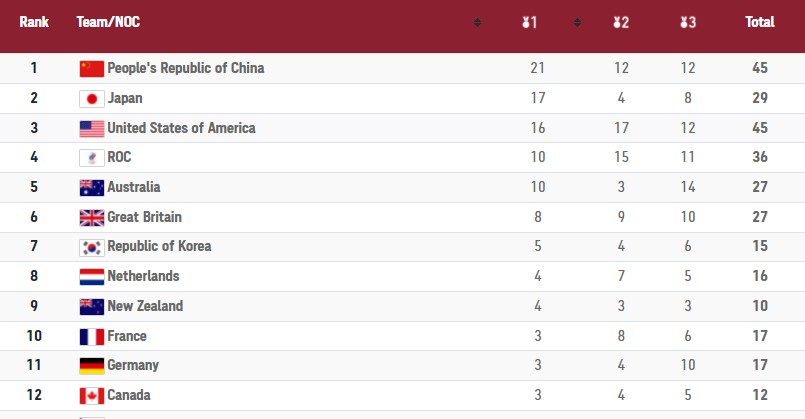Select the Germany row total 17
Screen dimensions: 805x419
point(760,365)
